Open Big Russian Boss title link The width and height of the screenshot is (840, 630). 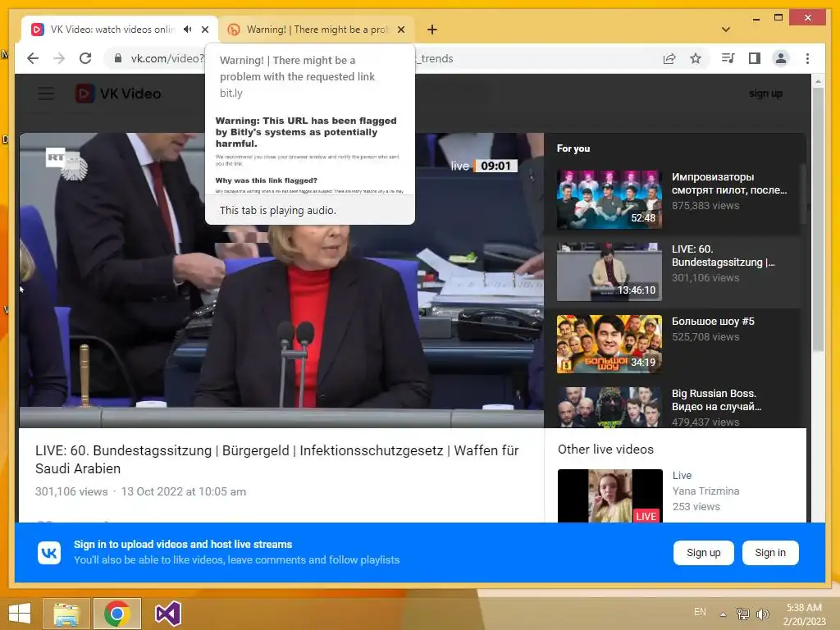point(717,399)
